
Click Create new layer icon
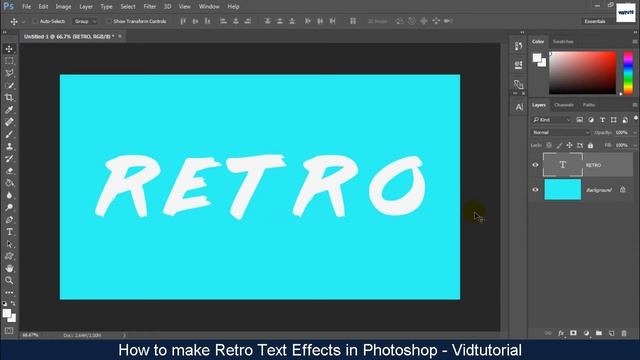coord(611,333)
